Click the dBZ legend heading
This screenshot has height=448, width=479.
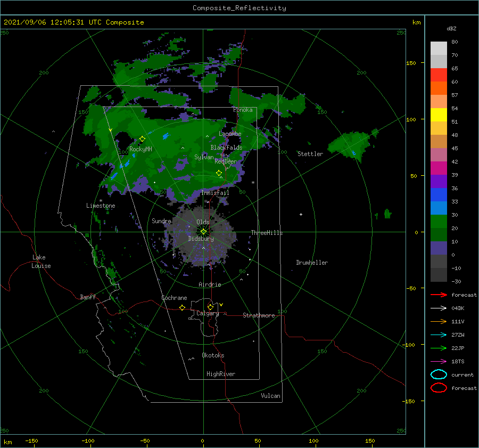coord(451,28)
